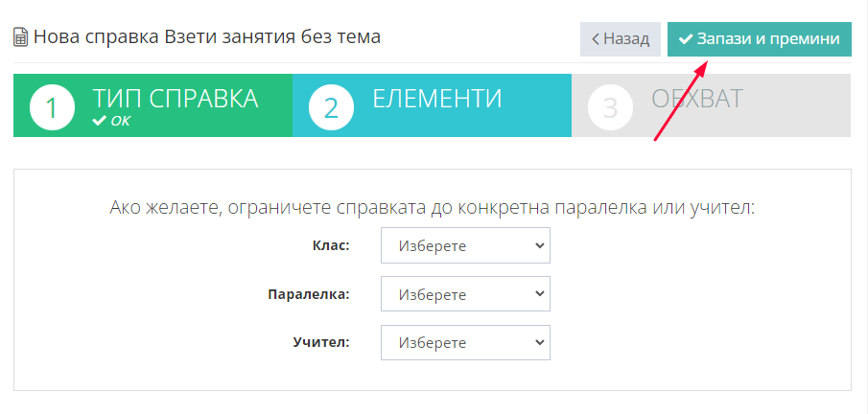Open the Учител dropdown
The image size is (868, 414).
[465, 342]
